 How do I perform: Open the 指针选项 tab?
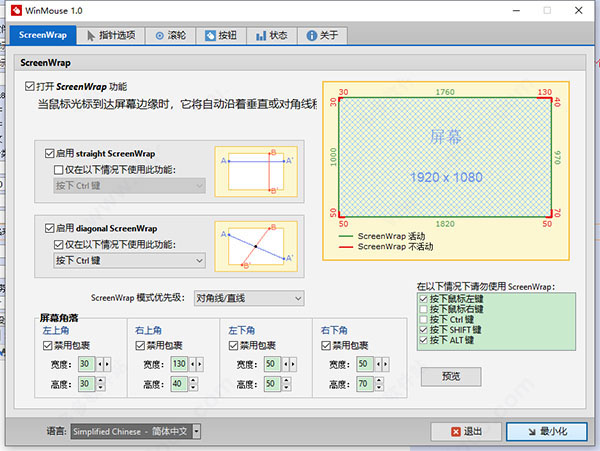coord(111,36)
